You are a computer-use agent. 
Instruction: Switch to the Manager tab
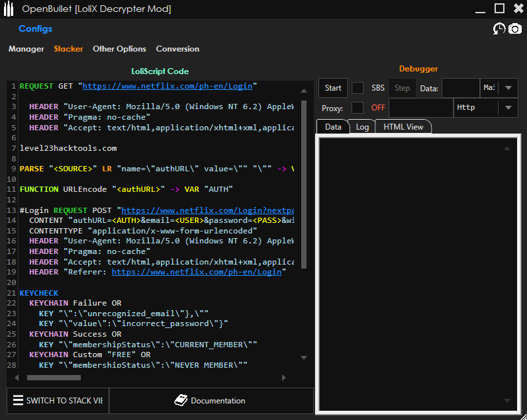pos(26,49)
